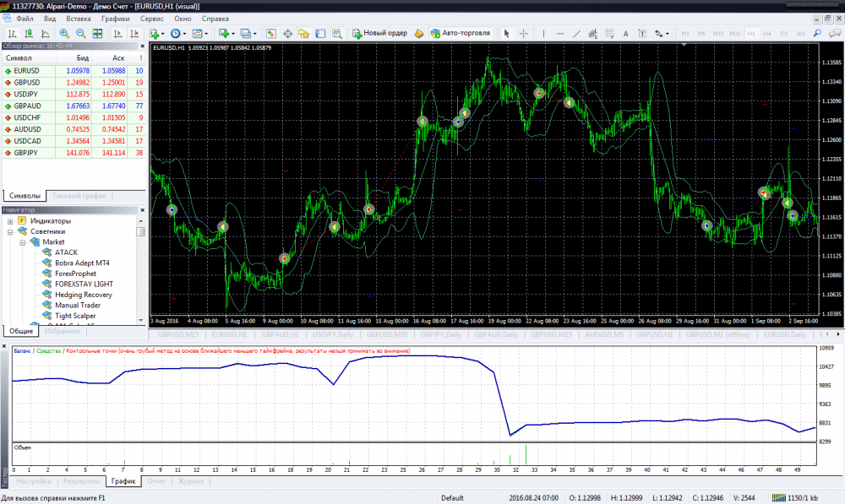This screenshot has height=504, width=845.
Task: Open Результаты tester tab
Action: click(81, 481)
